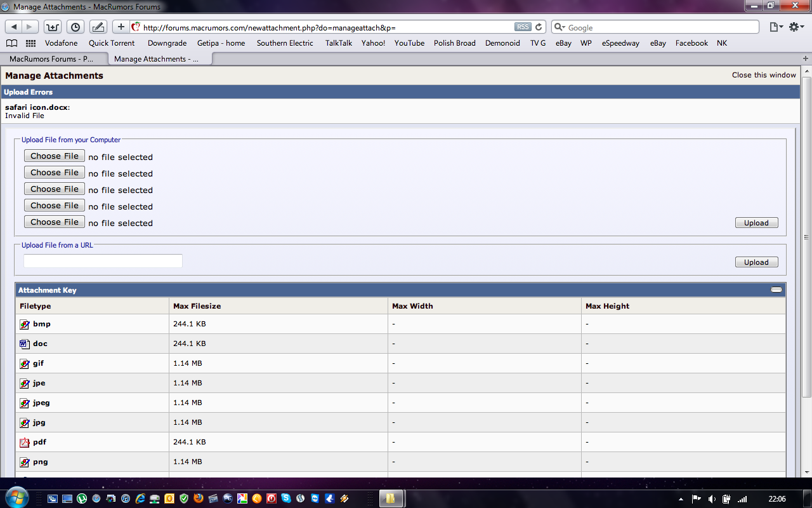Click the Close this window link
Viewport: 812px width, 508px height.
pos(764,75)
